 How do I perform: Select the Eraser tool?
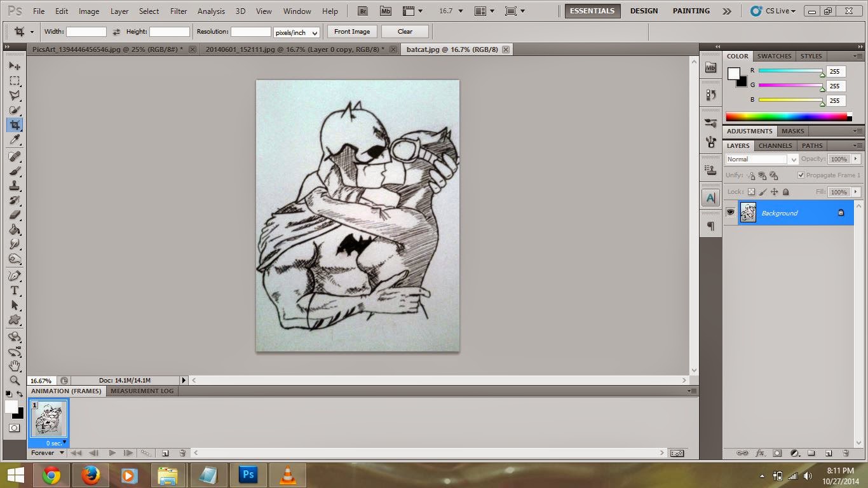pos(15,215)
